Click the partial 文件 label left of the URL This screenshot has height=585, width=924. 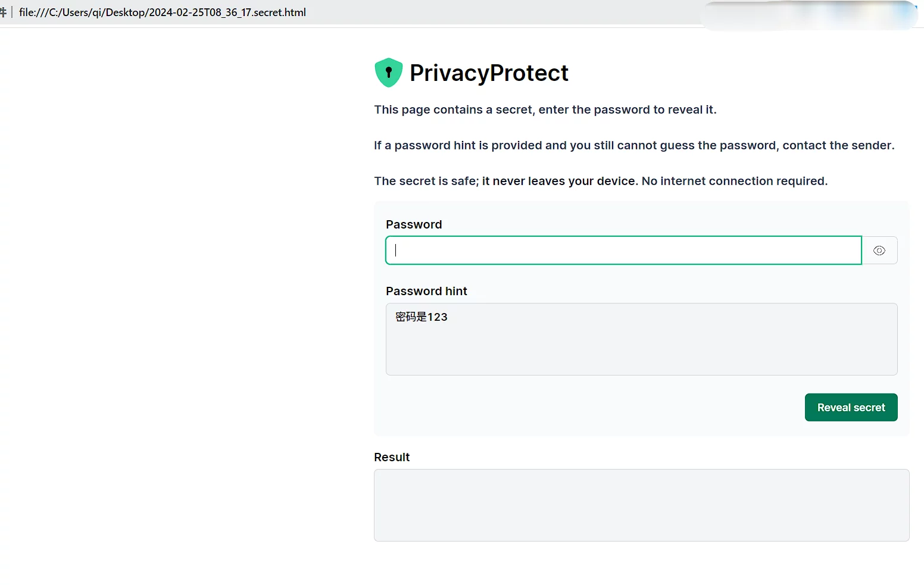tap(3, 12)
